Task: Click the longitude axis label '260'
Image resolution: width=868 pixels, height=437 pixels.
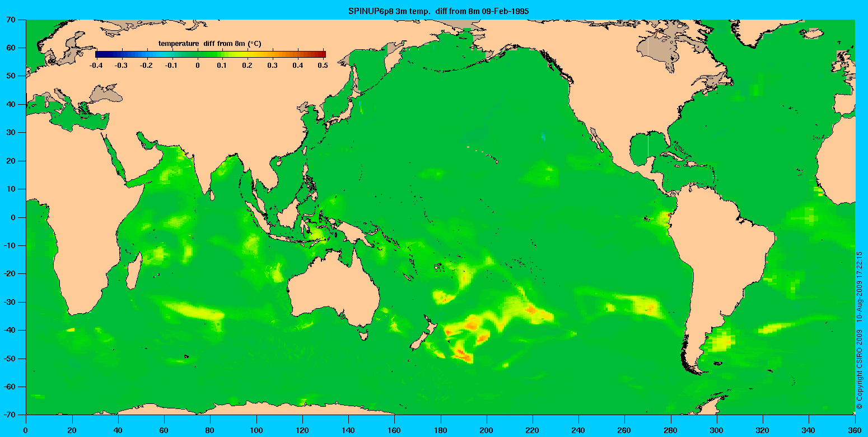Action: tap(624, 432)
